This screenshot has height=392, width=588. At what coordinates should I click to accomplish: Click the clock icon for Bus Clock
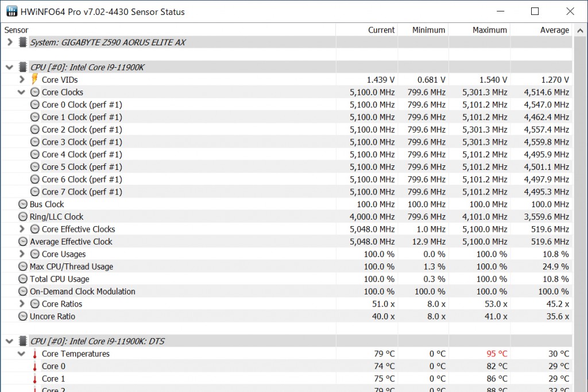tap(23, 204)
